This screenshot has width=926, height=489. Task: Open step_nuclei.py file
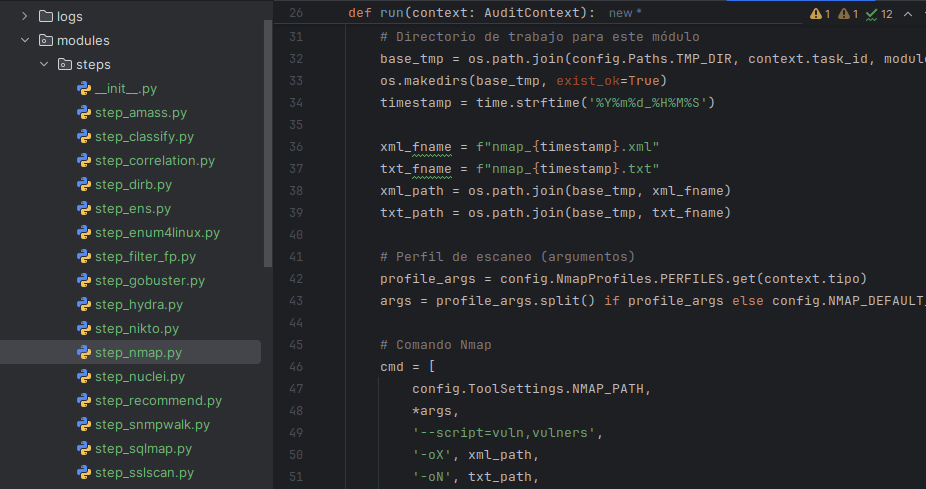coord(140,376)
